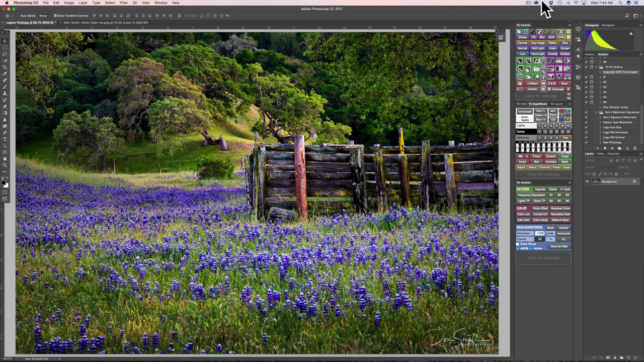Expand the Dakota Type Watermark action
The height and width of the screenshot is (362, 644).
(600, 122)
